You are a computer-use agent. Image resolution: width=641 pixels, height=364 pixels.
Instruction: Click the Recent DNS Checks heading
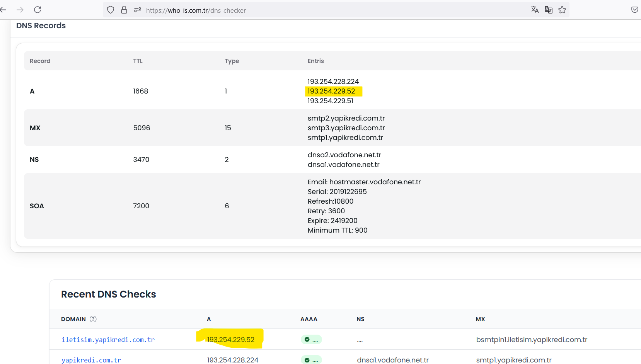(x=109, y=294)
